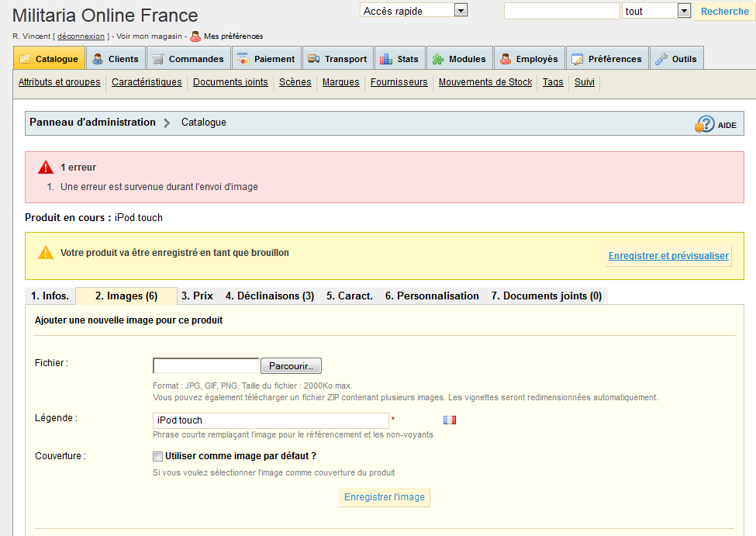Open Caractéristiques submenu link

pyautogui.click(x=147, y=82)
